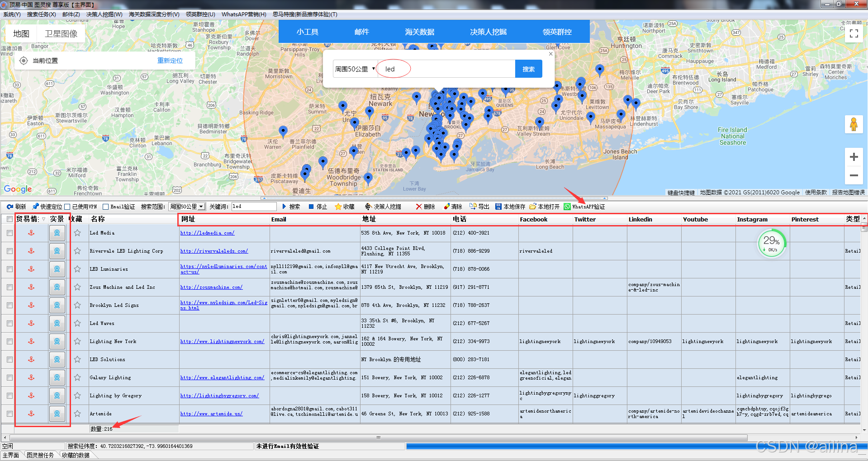Open the 邮件(Z) menu
Screen dimensions: 868x461
click(x=71, y=14)
